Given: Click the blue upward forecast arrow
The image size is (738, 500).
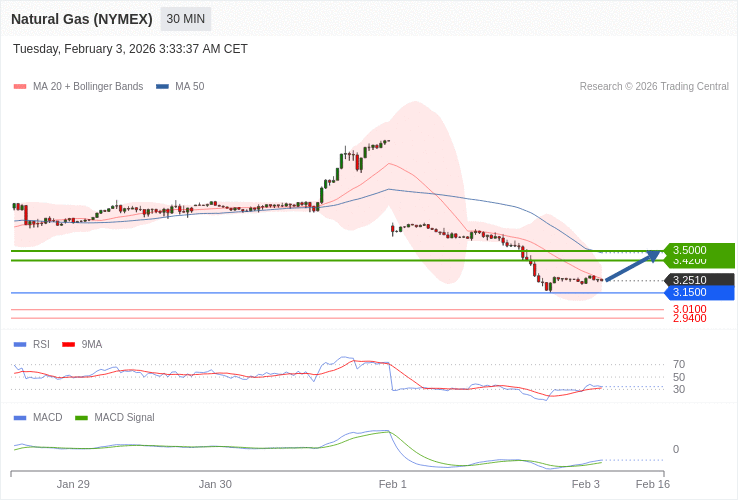Looking at the screenshot, I should coord(632,266).
